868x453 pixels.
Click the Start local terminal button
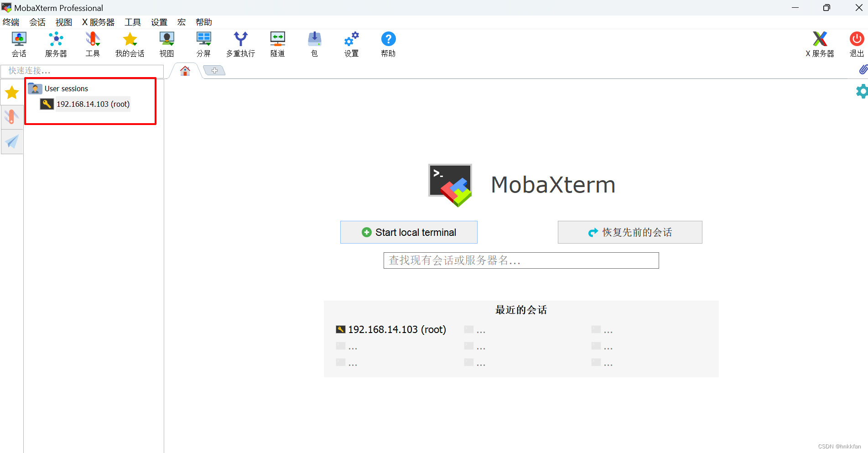[409, 232]
